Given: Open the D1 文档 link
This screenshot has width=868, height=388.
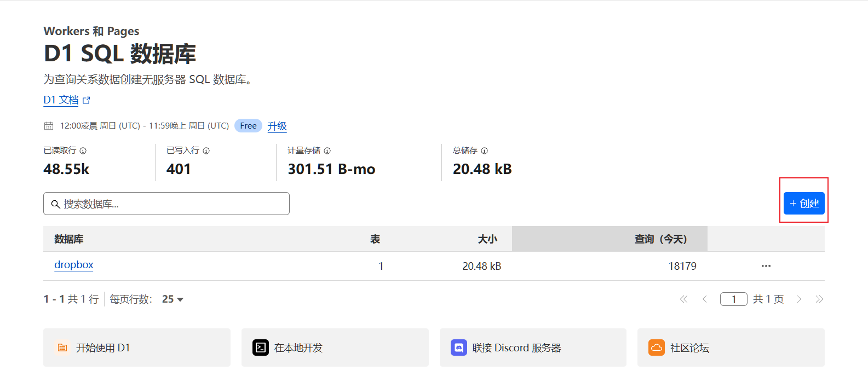Looking at the screenshot, I should click(x=61, y=100).
